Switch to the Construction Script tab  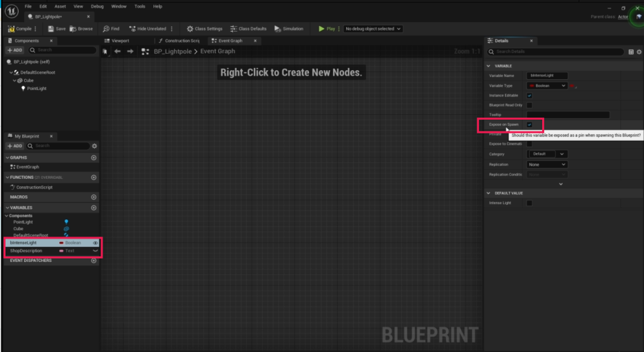click(179, 41)
